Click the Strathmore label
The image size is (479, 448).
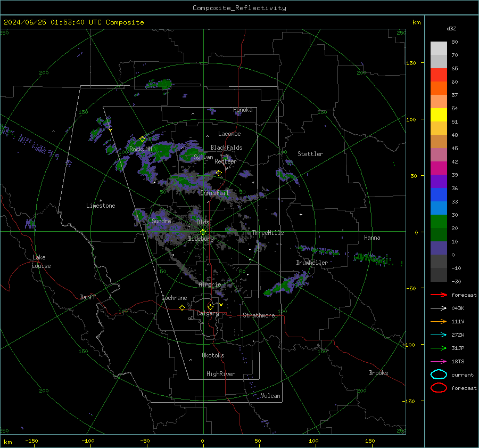(x=259, y=315)
